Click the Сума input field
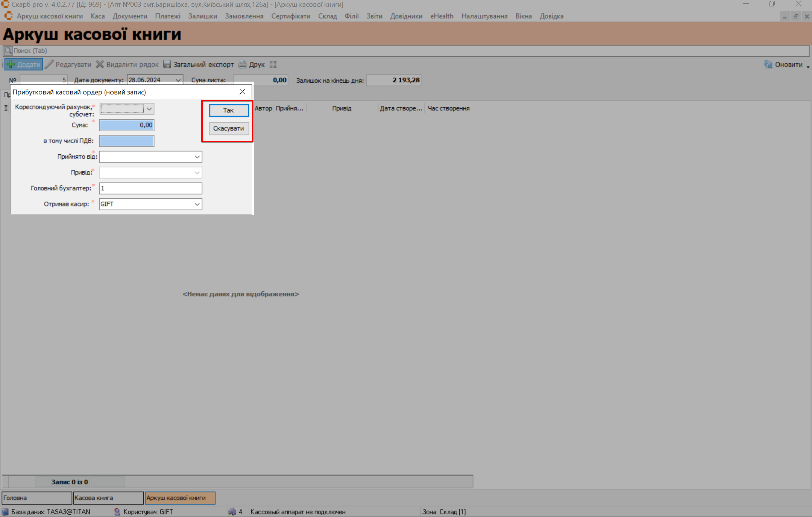Viewport: 812px width, 517px height. click(127, 125)
